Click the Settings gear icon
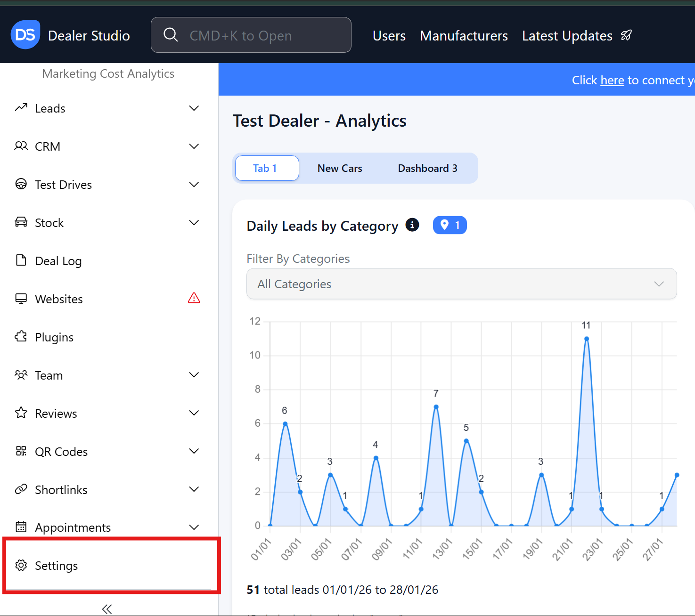 21,565
